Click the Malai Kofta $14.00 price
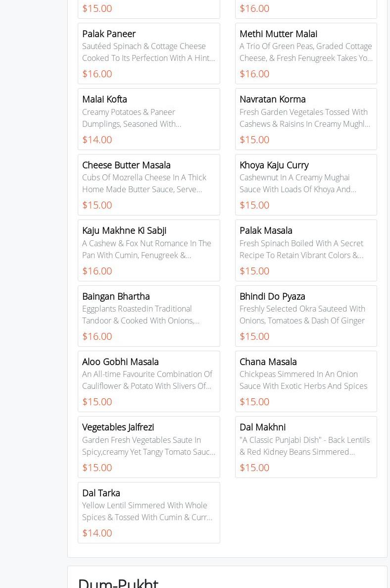The image size is (390, 588). (97, 140)
